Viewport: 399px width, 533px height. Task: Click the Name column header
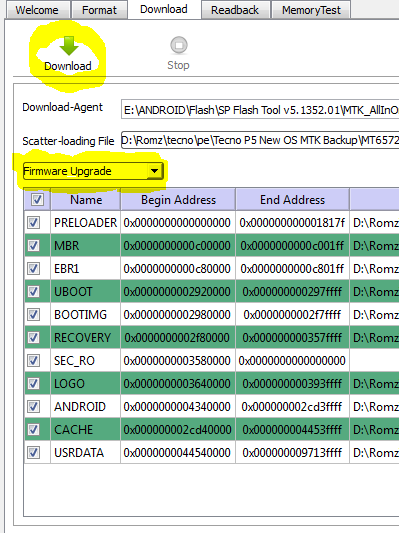coord(86,200)
